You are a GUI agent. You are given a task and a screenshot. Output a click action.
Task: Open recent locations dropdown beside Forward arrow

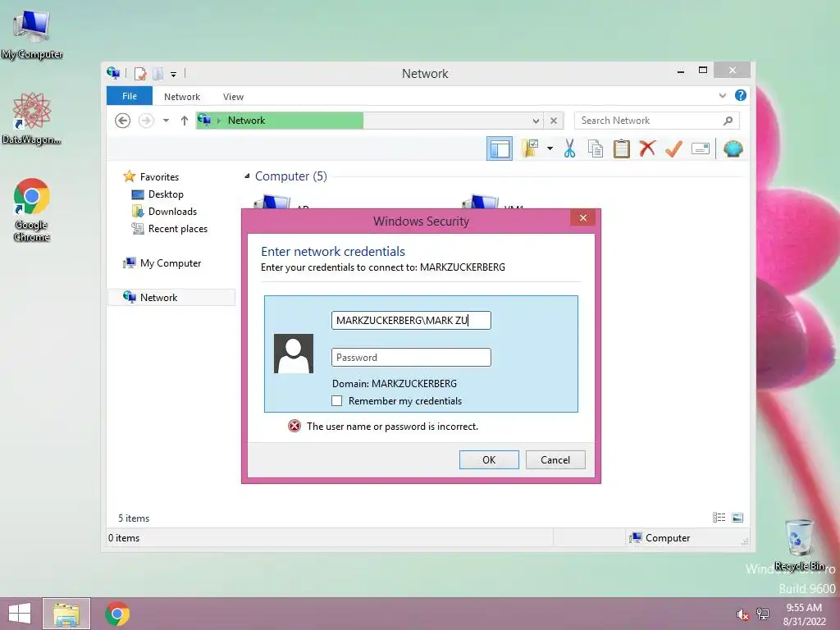coord(166,121)
